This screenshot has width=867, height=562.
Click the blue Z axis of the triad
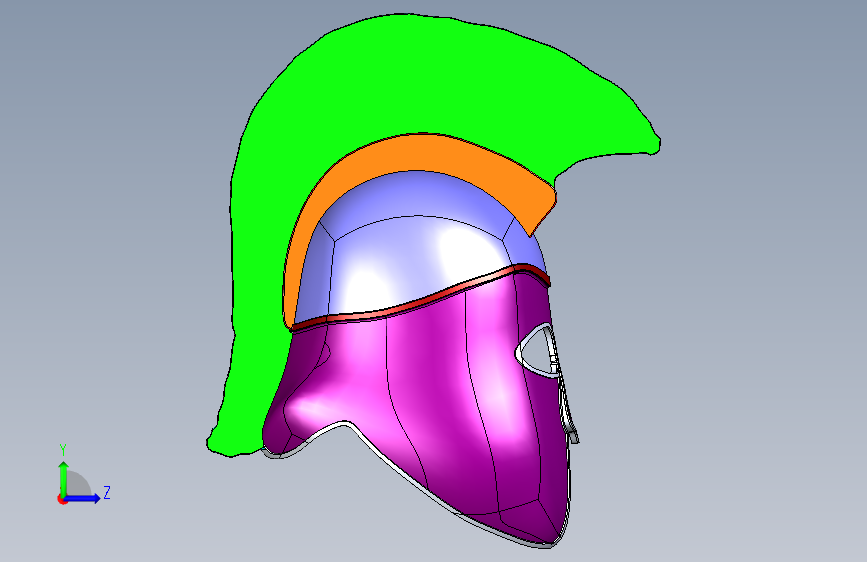(83, 498)
